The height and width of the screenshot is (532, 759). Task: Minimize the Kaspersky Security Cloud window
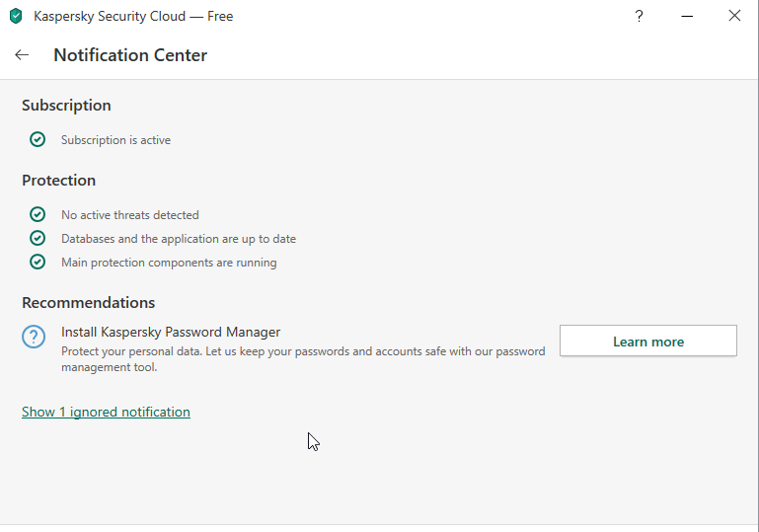(687, 16)
